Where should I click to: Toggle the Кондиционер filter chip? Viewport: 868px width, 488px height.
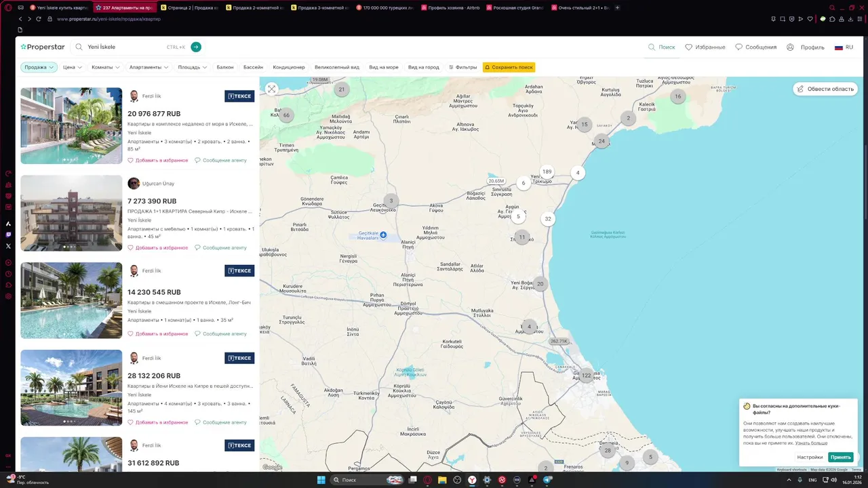pyautogui.click(x=289, y=67)
